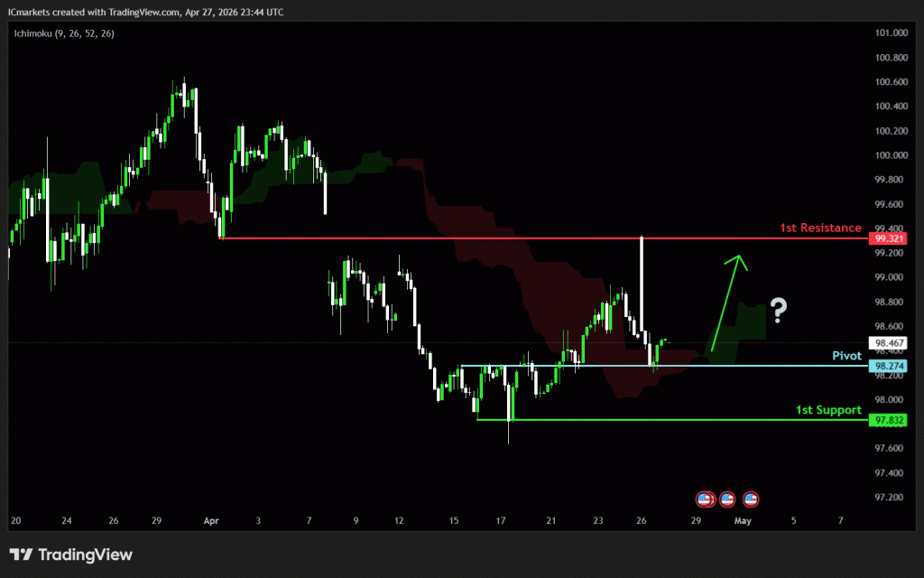Select the 1st Support text label
The width and height of the screenshot is (924, 578).
click(x=827, y=410)
